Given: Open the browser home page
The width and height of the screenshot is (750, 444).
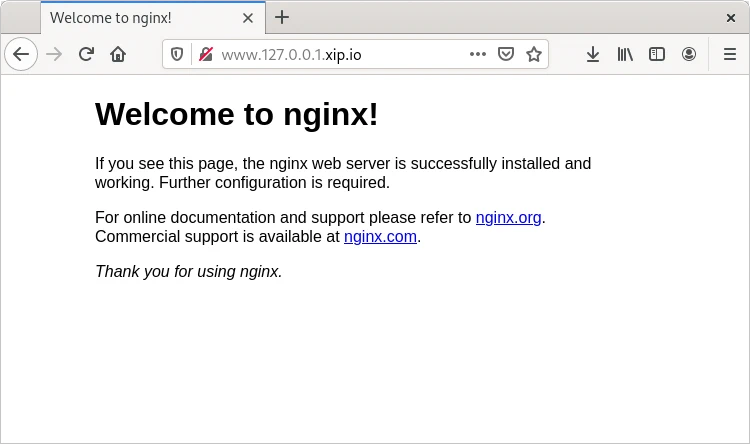Looking at the screenshot, I should [x=118, y=55].
